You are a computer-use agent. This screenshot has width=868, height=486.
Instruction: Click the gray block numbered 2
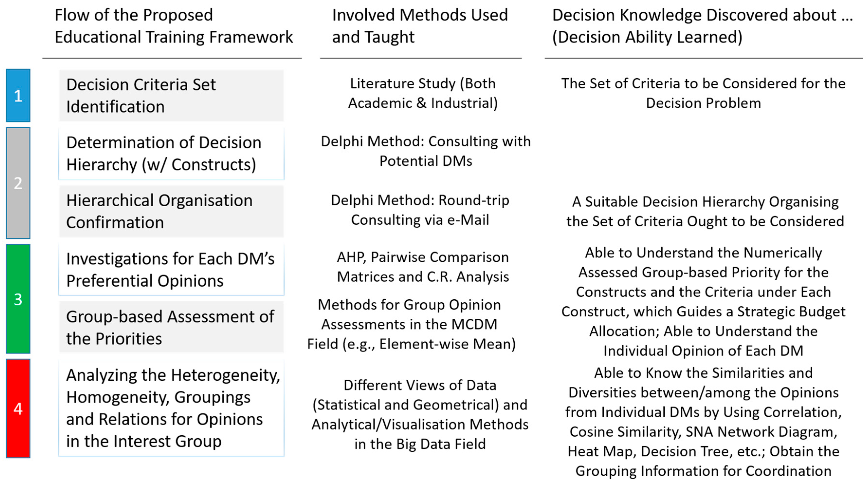(18, 183)
